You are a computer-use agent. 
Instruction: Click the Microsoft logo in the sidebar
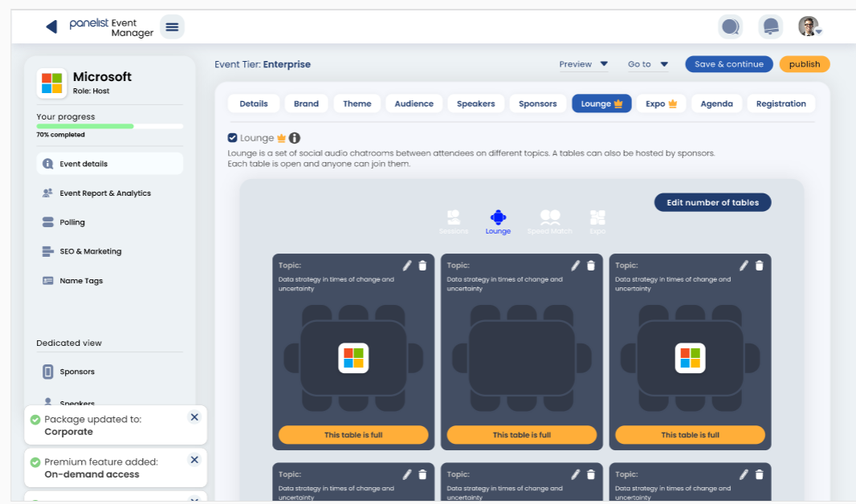click(x=52, y=83)
